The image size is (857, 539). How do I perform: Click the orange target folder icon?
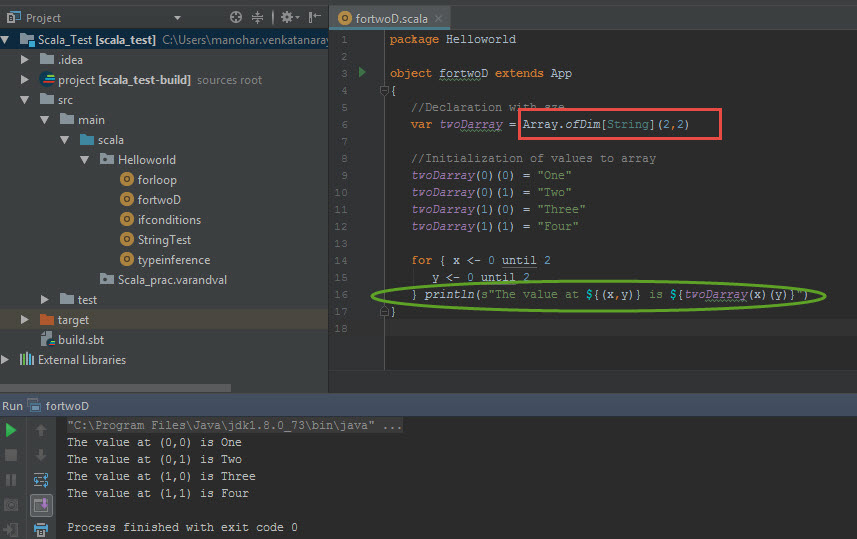(x=48, y=319)
